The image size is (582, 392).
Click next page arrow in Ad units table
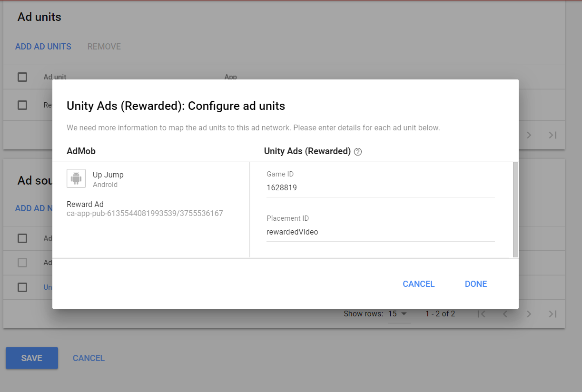click(x=529, y=135)
